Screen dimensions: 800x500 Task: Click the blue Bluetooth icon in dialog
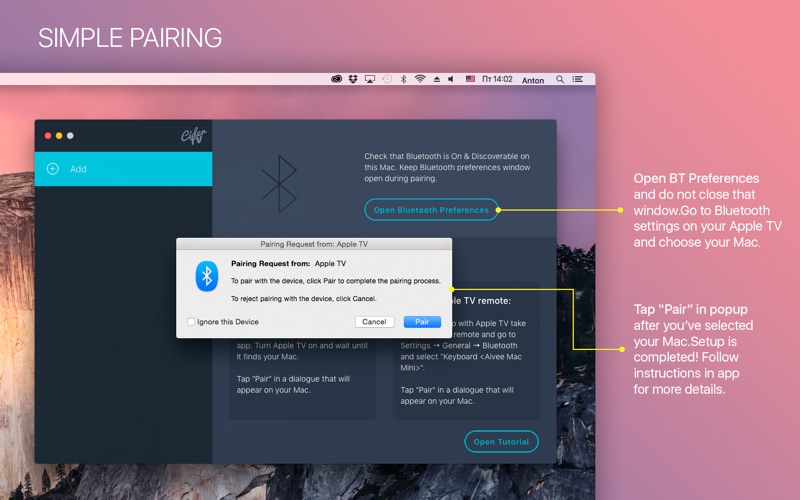click(207, 276)
